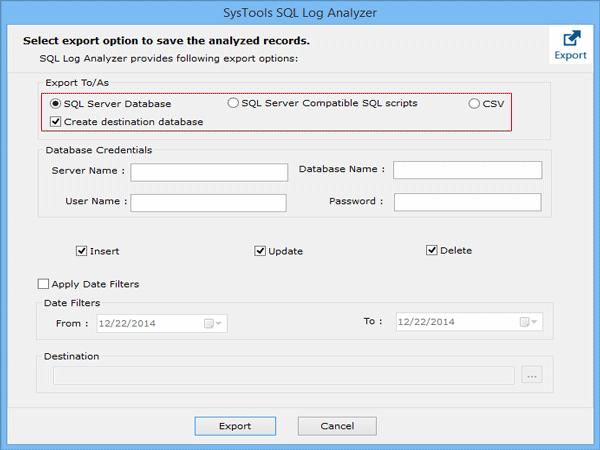Focus the Database Name input field

coord(468,170)
